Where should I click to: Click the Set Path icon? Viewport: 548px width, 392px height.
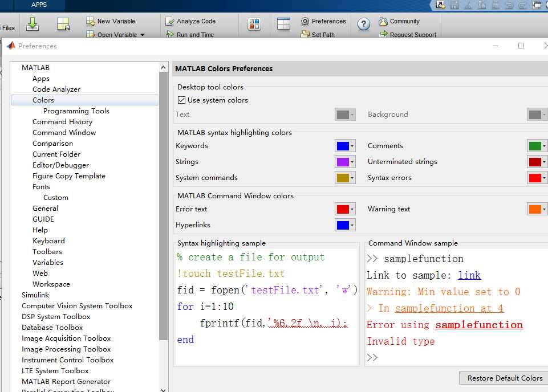point(305,34)
